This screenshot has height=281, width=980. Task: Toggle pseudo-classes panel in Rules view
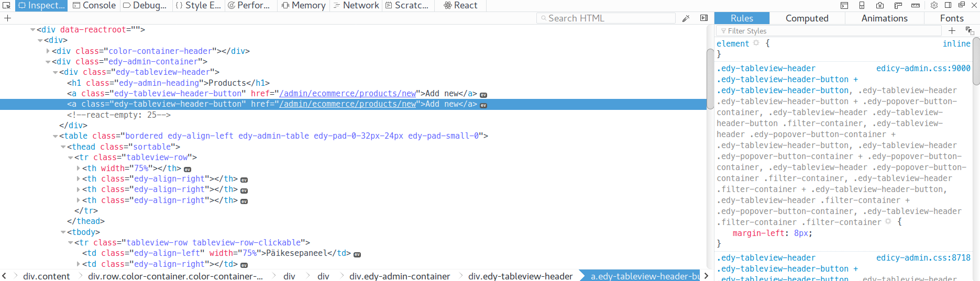pos(970,31)
